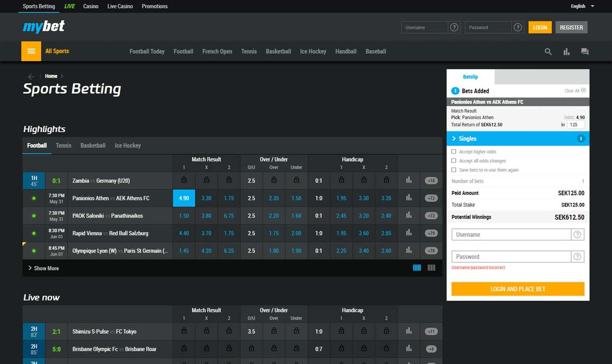Open the Casino top menu item

[91, 6]
